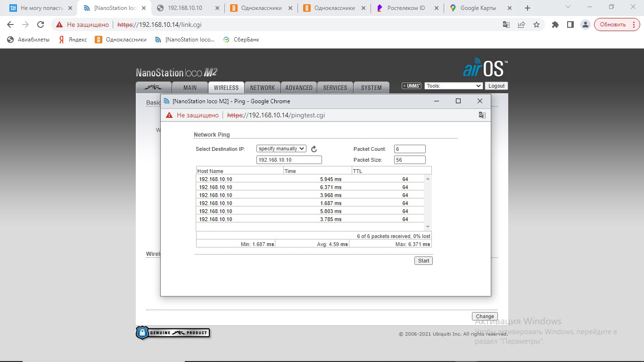The height and width of the screenshot is (362, 644).
Task: Open the Extensions puzzle icon
Action: [555, 25]
